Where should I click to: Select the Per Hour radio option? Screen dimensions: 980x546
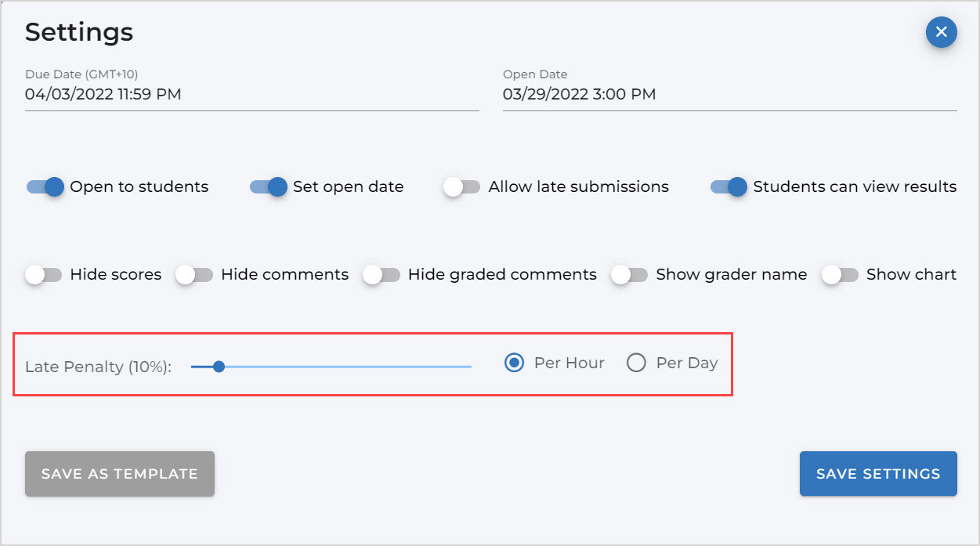tap(515, 363)
